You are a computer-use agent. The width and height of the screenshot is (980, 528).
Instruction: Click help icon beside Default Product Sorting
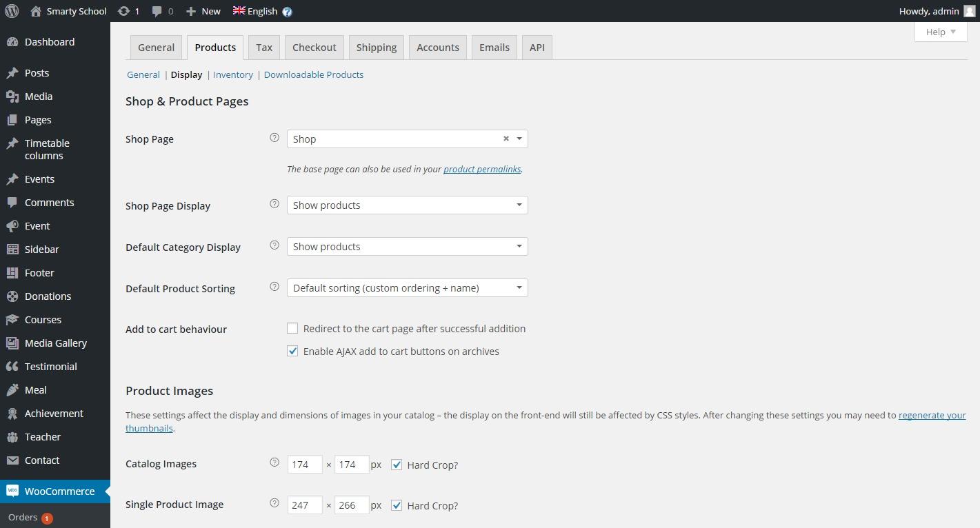point(274,287)
